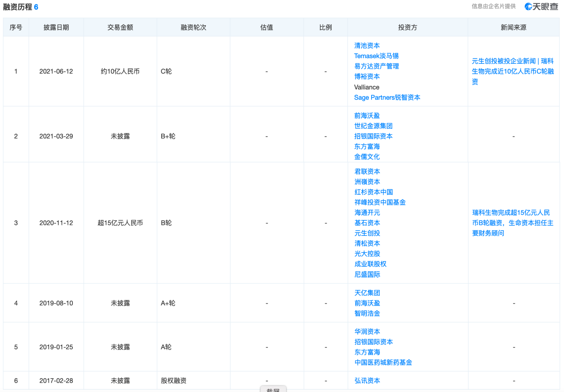Viewport: 564px width, 392px height.
Task: Click the Sage Partners锐智资本 link
Action: click(387, 97)
